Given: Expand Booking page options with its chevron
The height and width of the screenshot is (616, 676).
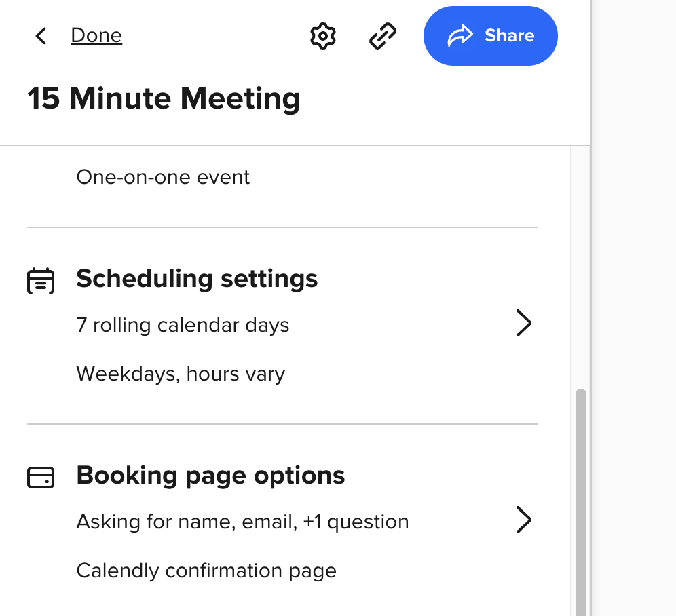Looking at the screenshot, I should click(523, 520).
